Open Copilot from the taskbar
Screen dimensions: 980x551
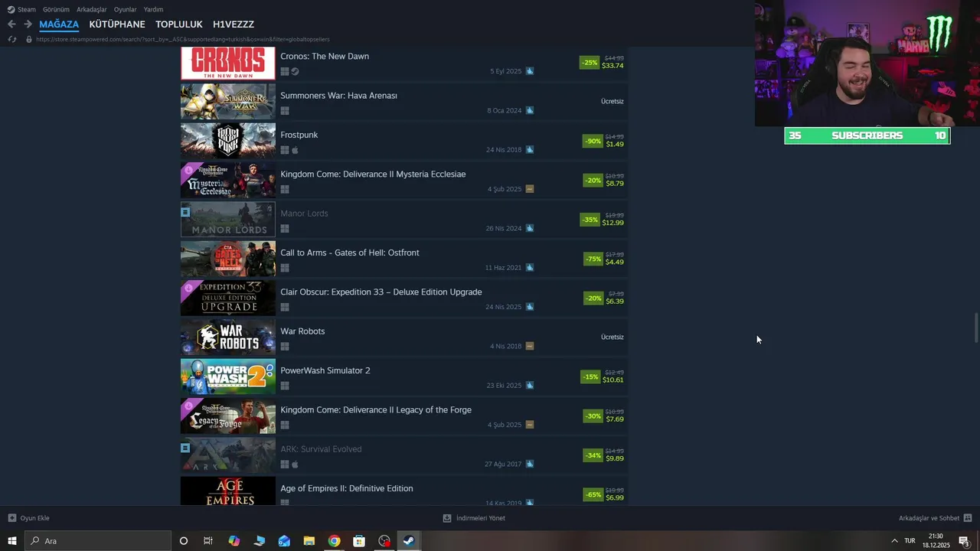[x=234, y=541]
